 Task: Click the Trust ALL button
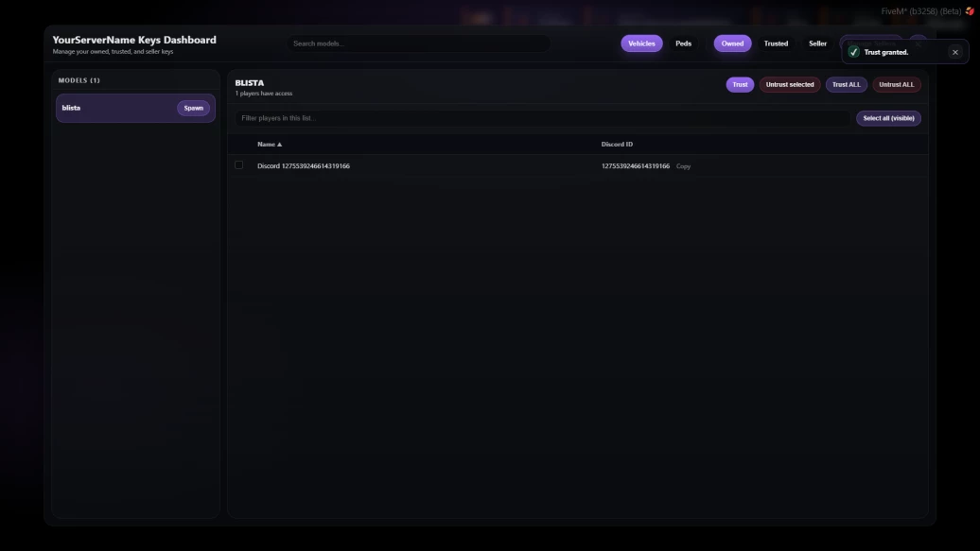click(x=847, y=84)
